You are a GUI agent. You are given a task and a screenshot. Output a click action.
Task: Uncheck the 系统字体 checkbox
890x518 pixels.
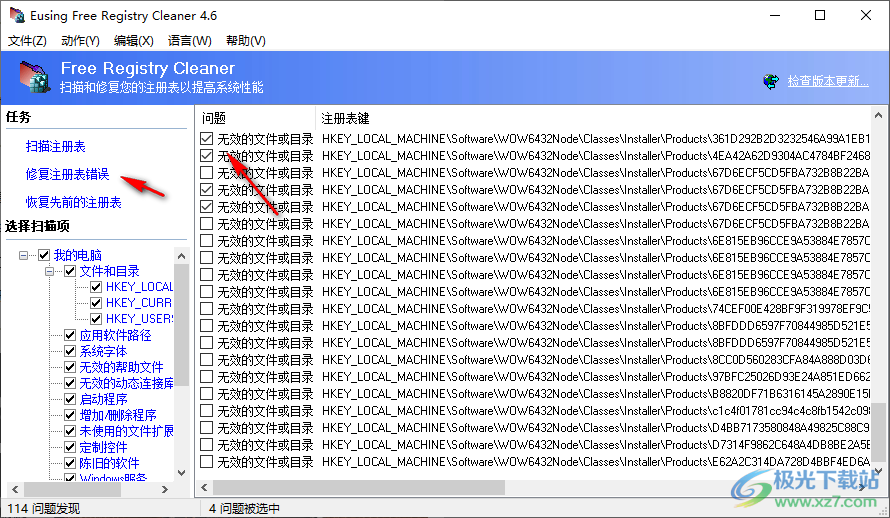pos(70,351)
